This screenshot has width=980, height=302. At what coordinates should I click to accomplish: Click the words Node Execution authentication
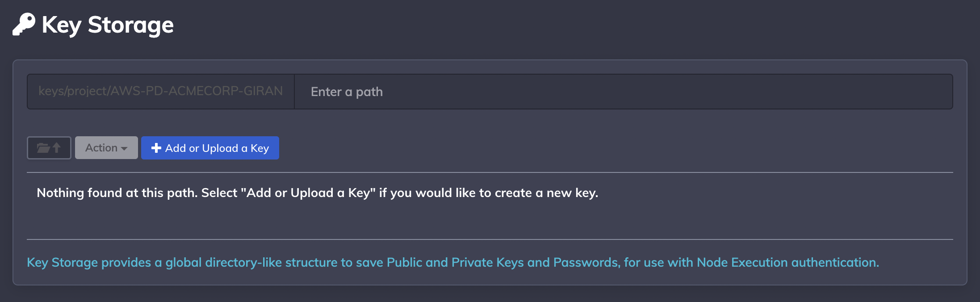788,262
